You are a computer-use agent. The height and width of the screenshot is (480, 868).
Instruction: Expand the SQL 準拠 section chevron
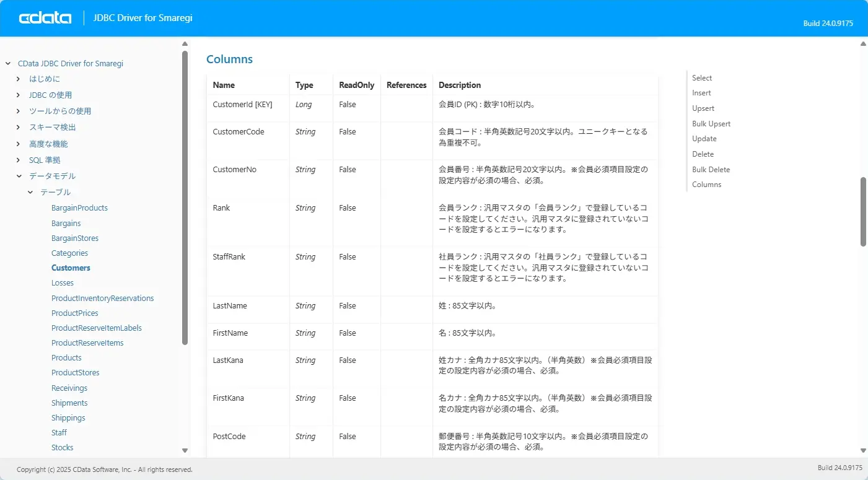tap(19, 160)
